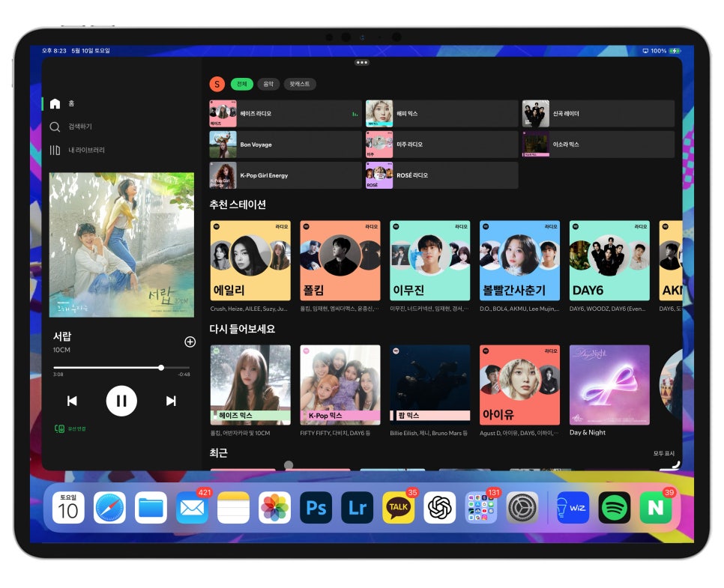The width and height of the screenshot is (724, 588).
Task: Skip to next track
Action: click(172, 401)
